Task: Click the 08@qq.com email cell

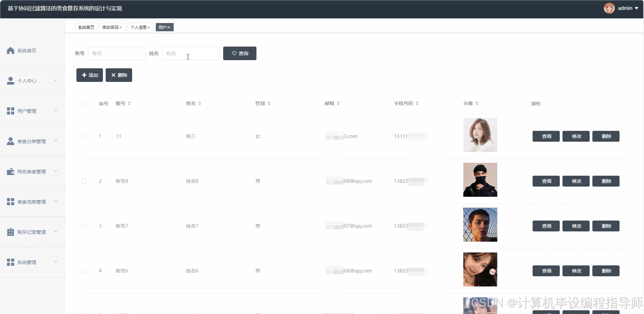Action: (x=349, y=181)
